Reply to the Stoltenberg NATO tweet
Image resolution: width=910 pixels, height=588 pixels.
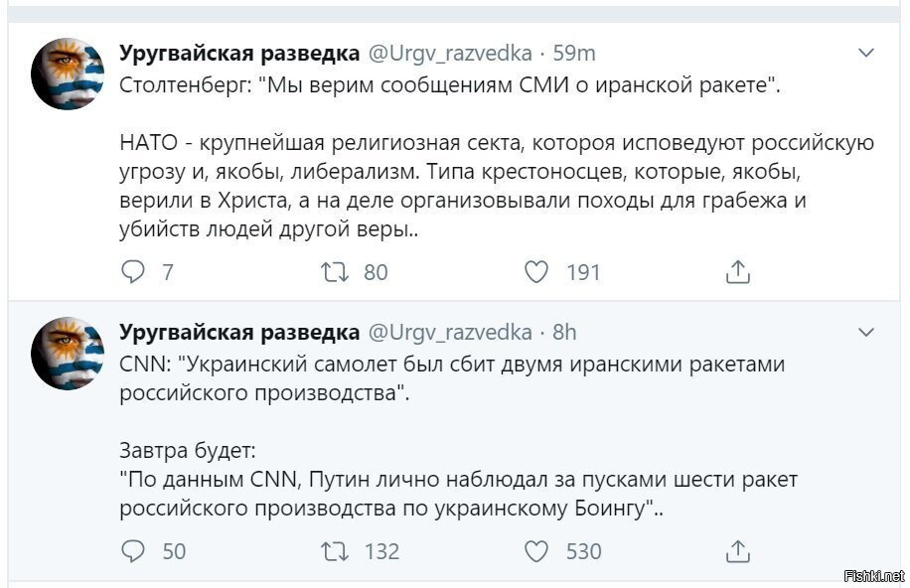[x=133, y=272]
